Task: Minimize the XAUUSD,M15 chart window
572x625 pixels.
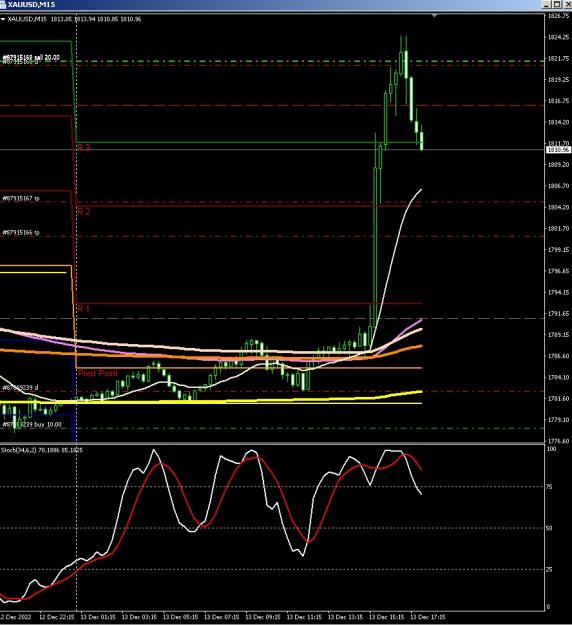Action: (x=546, y=4)
